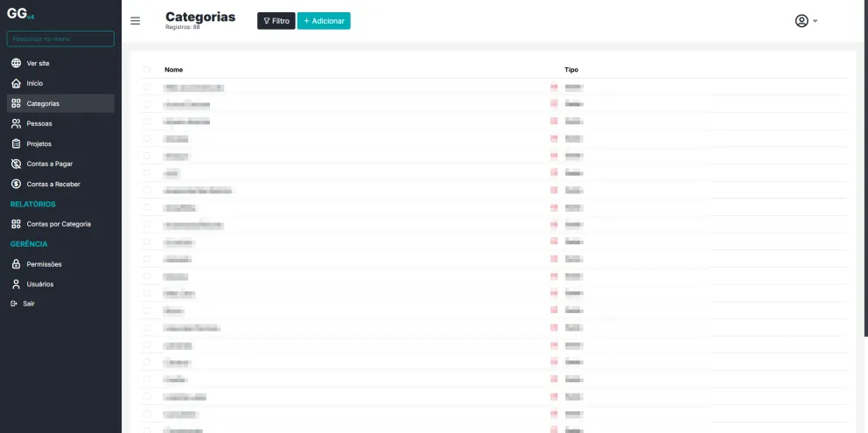Image resolution: width=868 pixels, height=433 pixels.
Task: Click the clipboard icon for Projetos
Action: (16, 143)
